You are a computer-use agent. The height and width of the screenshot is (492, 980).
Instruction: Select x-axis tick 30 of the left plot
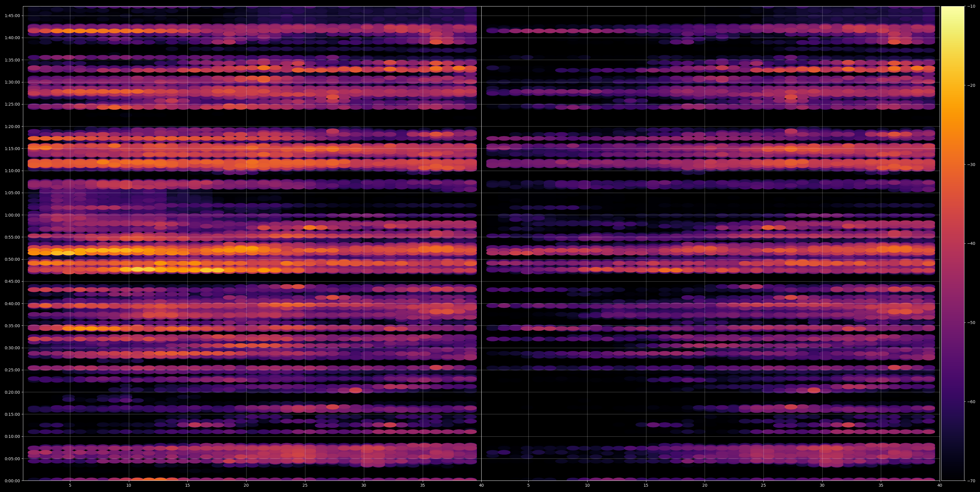point(364,486)
